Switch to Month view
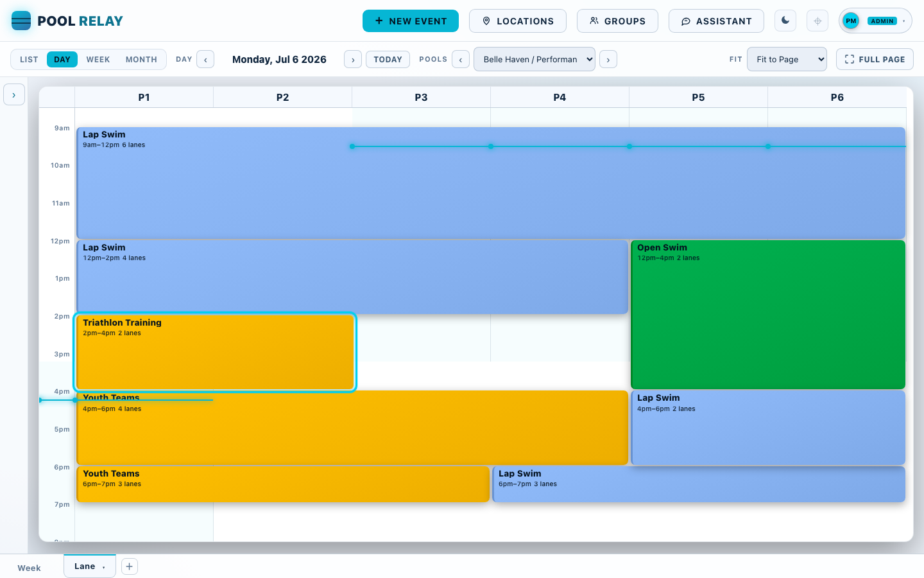Viewport: 924px width, 578px height. [x=141, y=59]
